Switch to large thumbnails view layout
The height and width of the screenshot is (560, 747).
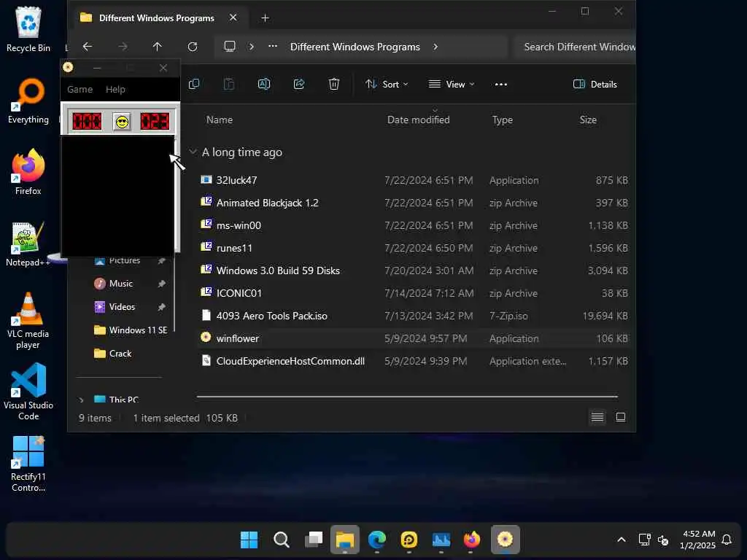[621, 418]
